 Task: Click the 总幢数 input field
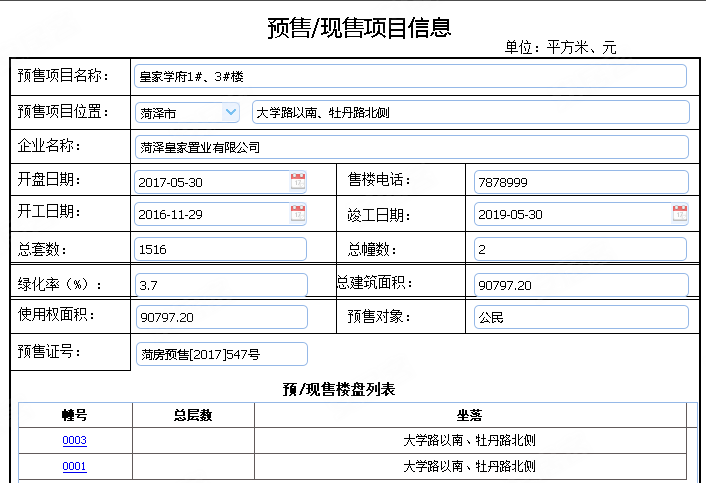tap(581, 249)
